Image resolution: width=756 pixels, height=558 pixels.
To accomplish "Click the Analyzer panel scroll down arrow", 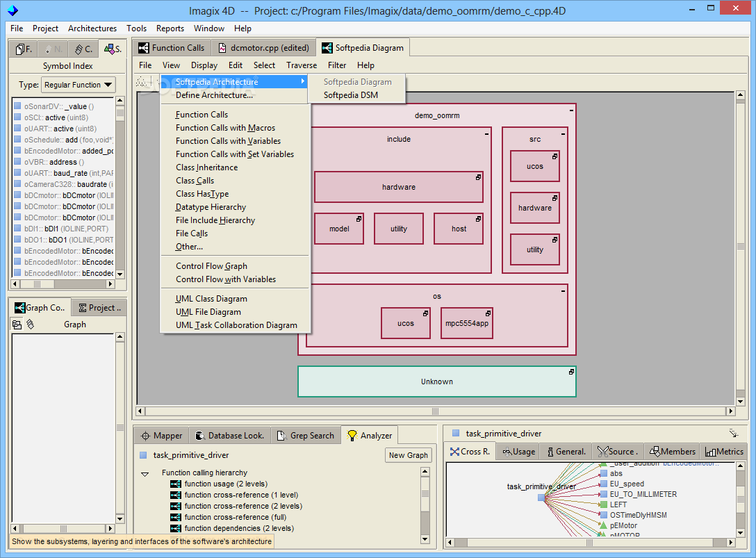I will [425, 539].
